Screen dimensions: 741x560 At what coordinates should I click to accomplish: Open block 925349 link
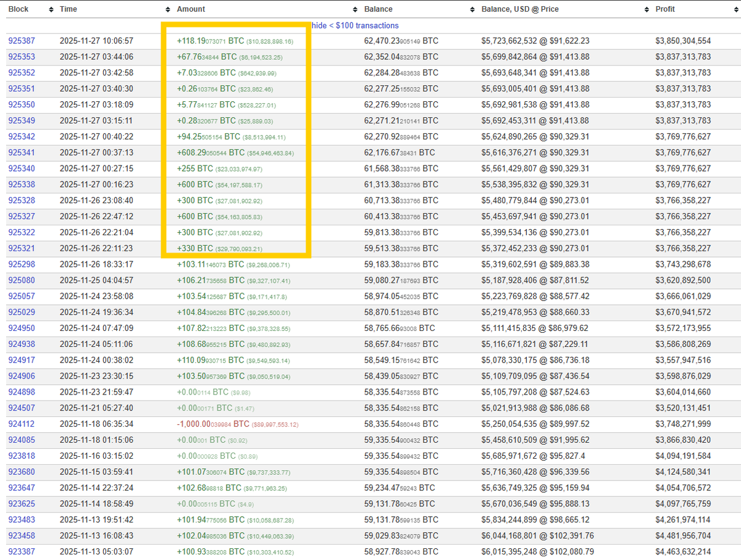(x=22, y=121)
